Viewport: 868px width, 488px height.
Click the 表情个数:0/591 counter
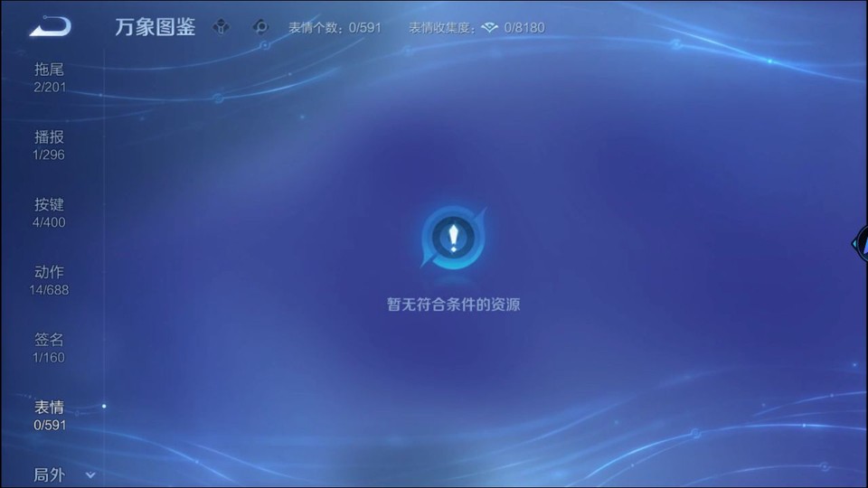335,28
